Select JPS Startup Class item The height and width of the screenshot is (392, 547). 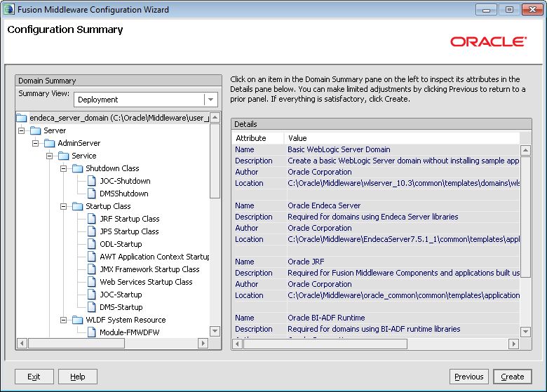(130, 231)
